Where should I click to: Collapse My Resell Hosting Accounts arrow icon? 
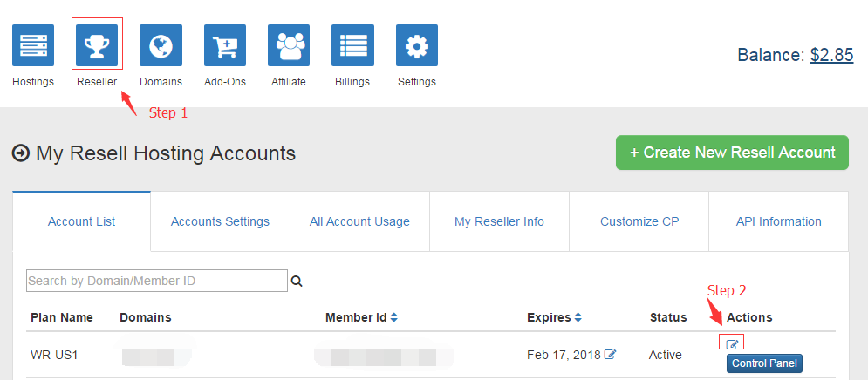(x=20, y=154)
